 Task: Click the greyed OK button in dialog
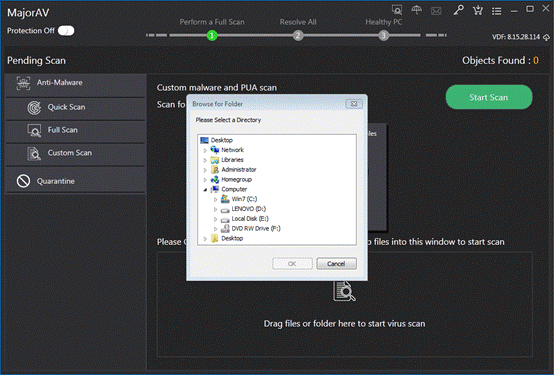point(292,264)
